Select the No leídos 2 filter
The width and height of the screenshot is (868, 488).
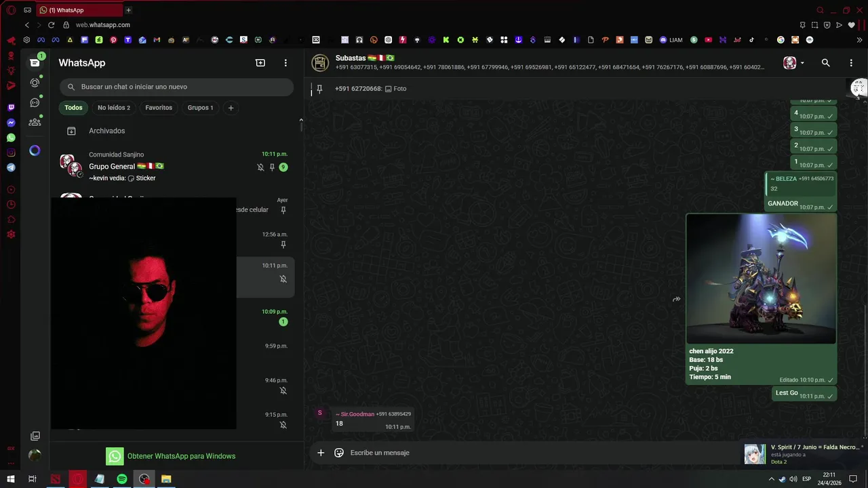(114, 108)
